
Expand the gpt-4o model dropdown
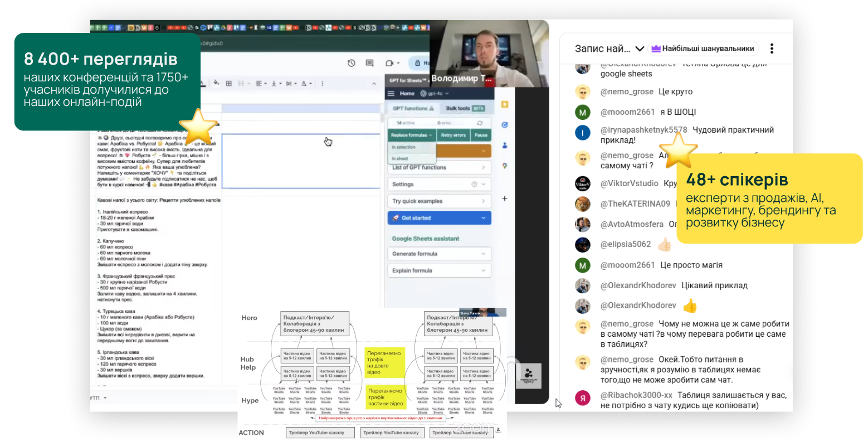(x=435, y=94)
